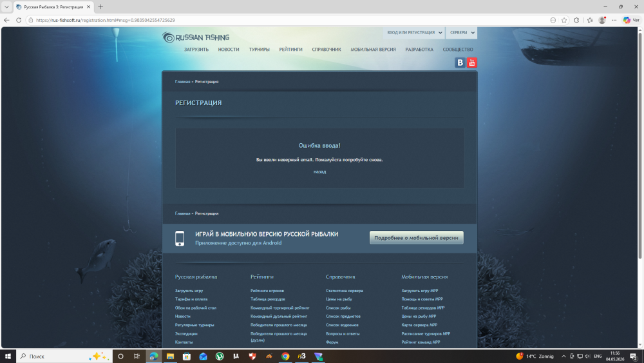Open the favorites list icon

click(x=590, y=20)
